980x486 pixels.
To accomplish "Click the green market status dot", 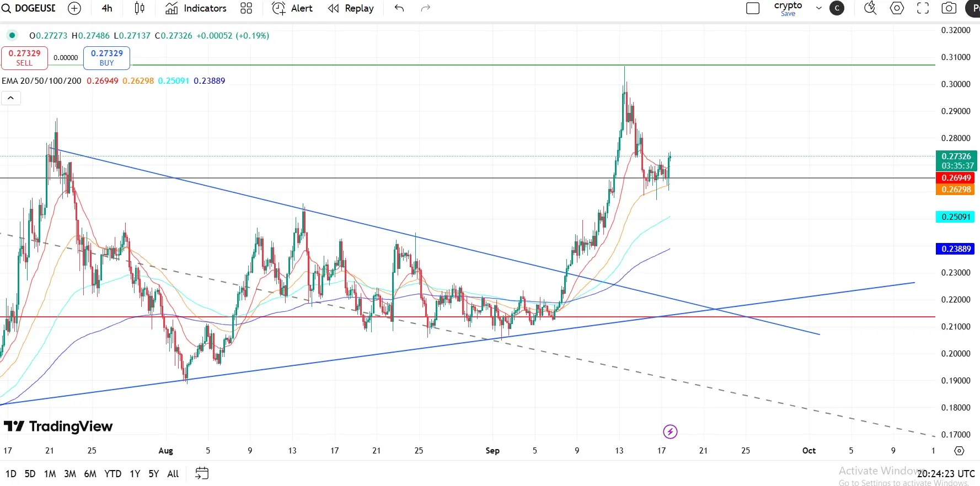I will click(12, 35).
